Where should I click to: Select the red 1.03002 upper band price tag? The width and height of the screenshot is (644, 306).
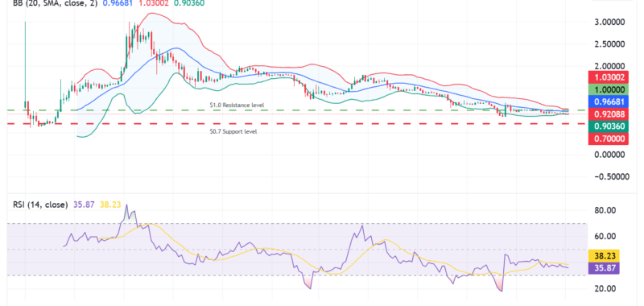coord(609,76)
